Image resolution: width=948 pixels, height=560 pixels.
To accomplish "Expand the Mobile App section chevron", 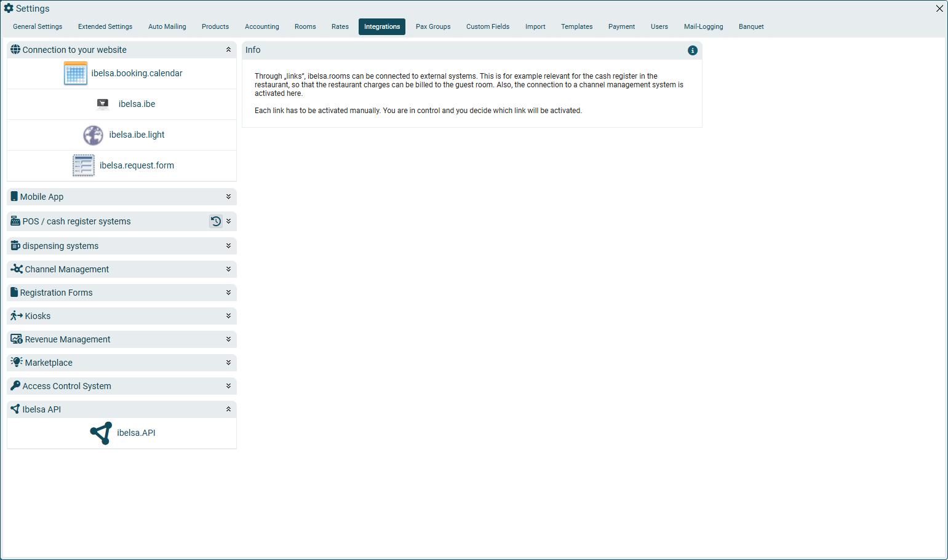I will [228, 197].
